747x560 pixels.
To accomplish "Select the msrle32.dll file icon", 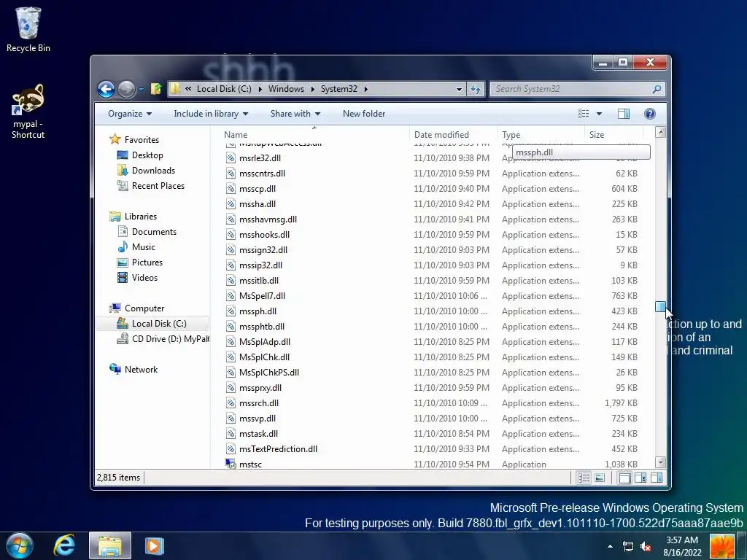I will pyautogui.click(x=231, y=158).
